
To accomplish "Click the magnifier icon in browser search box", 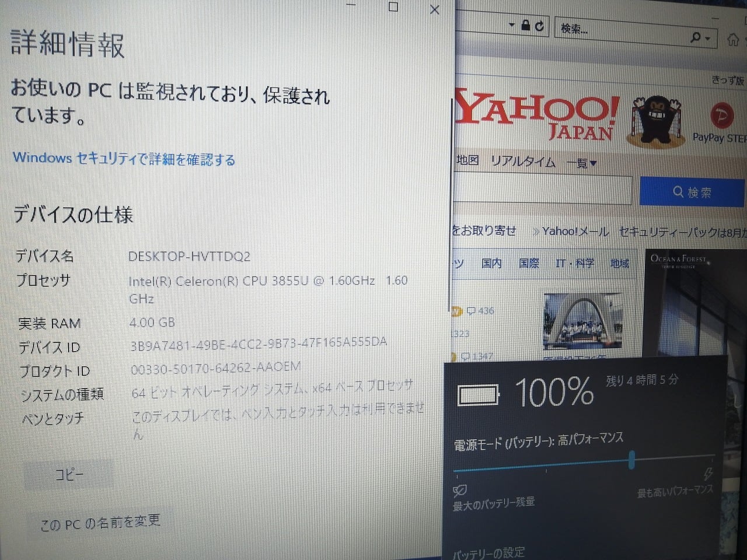I will [x=695, y=37].
